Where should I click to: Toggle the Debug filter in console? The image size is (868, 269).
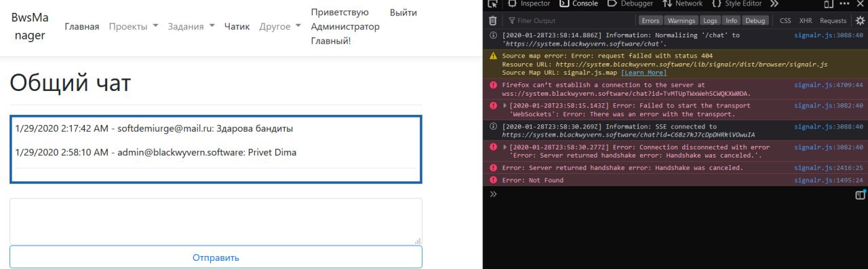[x=755, y=21]
